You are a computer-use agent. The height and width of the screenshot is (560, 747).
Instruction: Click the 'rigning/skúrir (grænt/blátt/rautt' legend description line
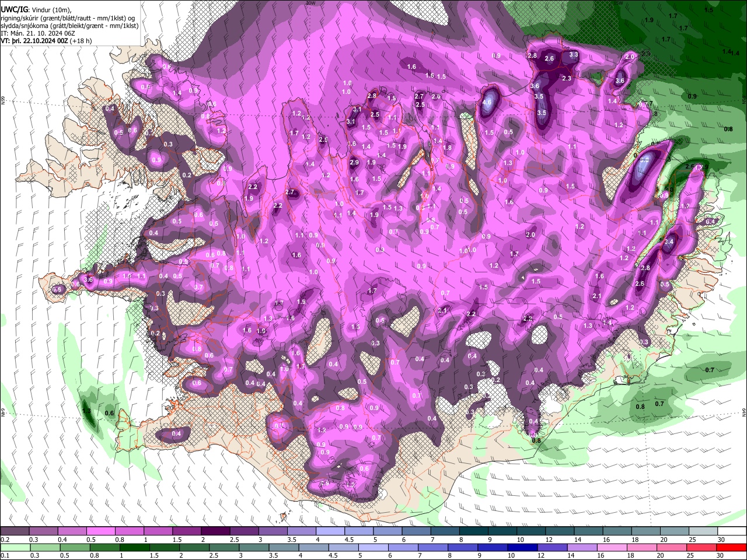pyautogui.click(x=68, y=18)
